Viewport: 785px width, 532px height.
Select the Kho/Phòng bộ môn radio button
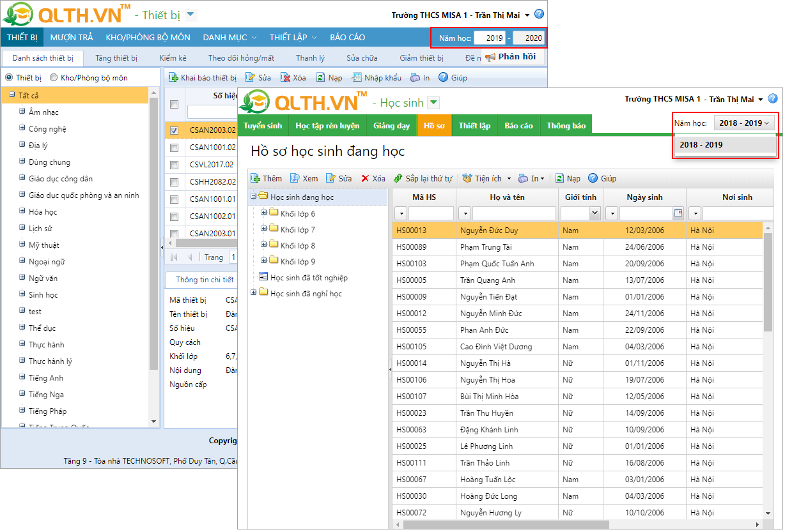[x=54, y=78]
